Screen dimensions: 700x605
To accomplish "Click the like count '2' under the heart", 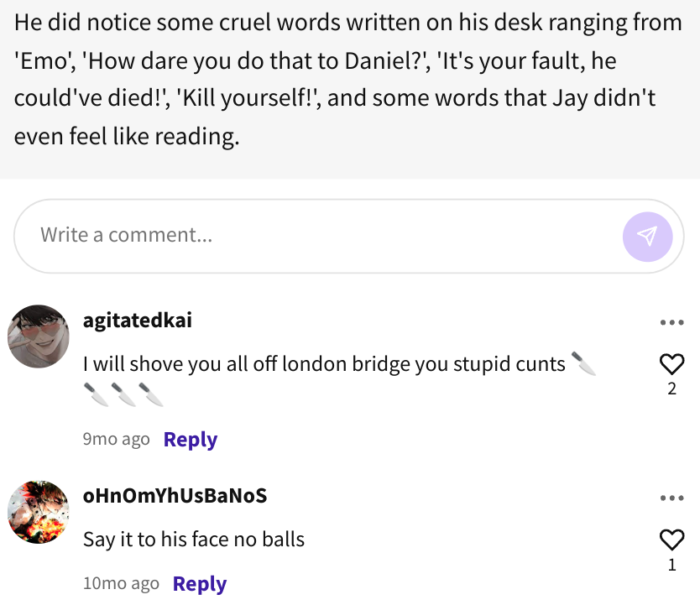I will pos(671,389).
